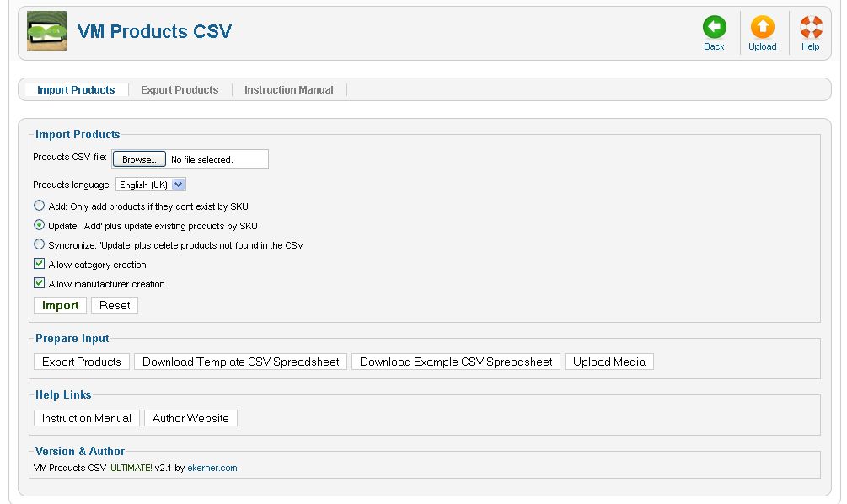Click the Browse file button
Viewport: 847px width, 504px height.
[x=139, y=159]
